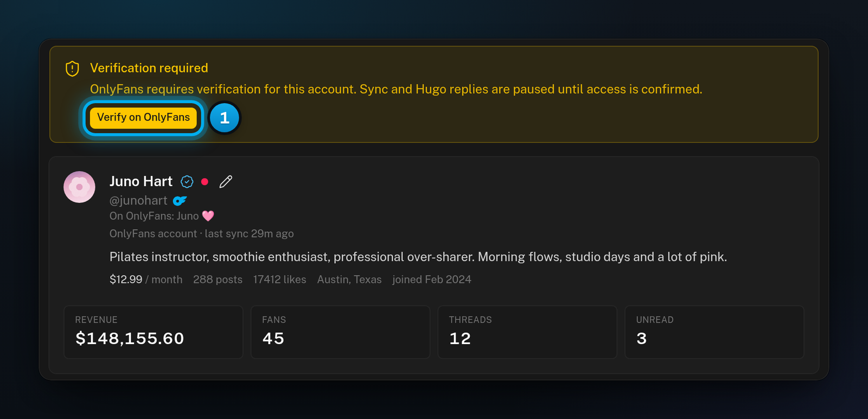The height and width of the screenshot is (419, 868).
Task: Click the pink heart emoji
Action: (208, 216)
